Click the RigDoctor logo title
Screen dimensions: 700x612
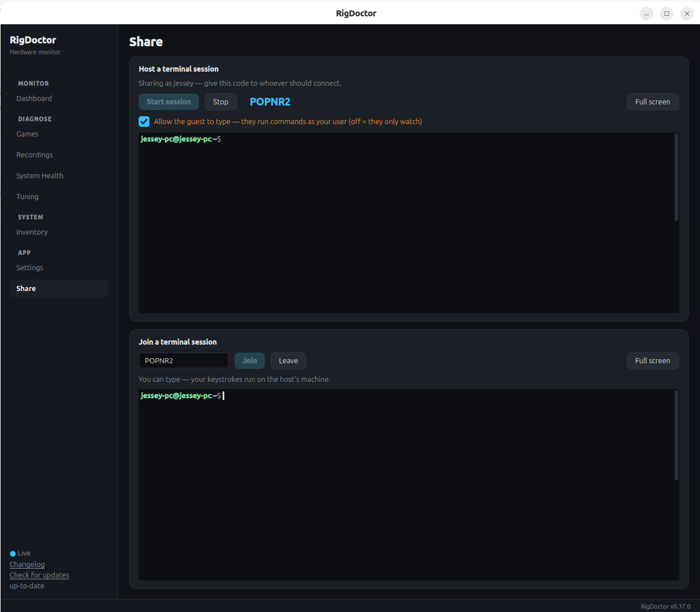(33, 40)
